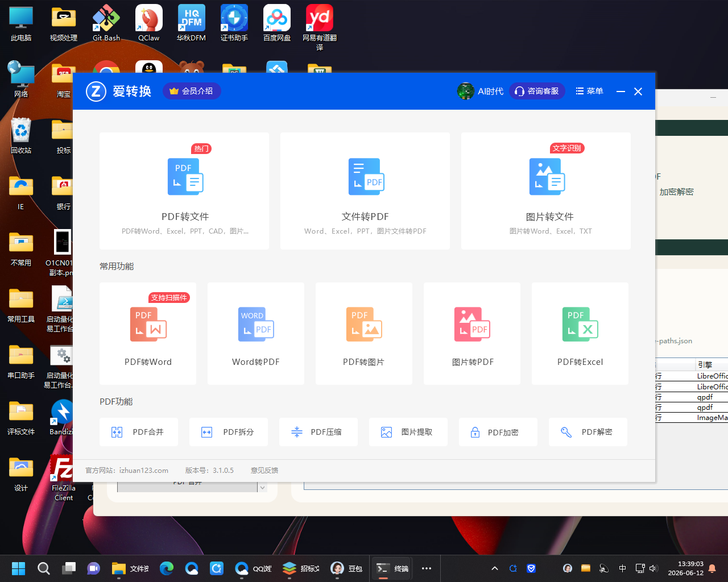Image resolution: width=728 pixels, height=582 pixels.
Task: Start the PDF合并 merge function
Action: [139, 432]
